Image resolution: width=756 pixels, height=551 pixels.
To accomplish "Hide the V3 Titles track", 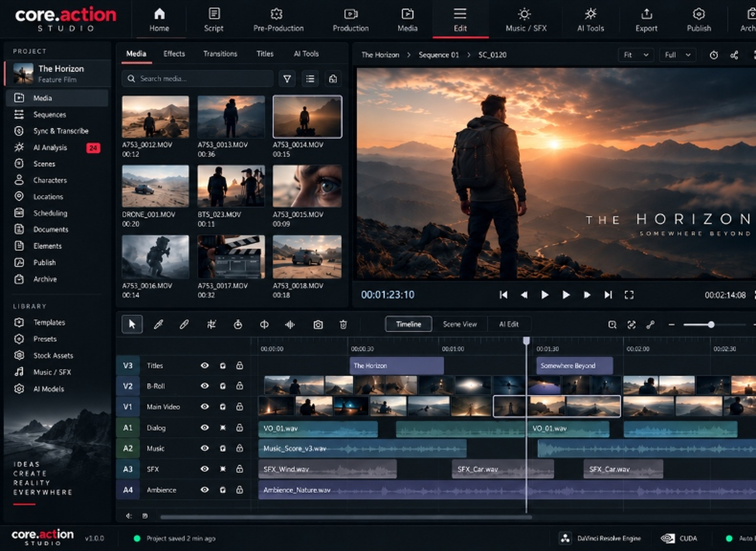I will (x=205, y=365).
